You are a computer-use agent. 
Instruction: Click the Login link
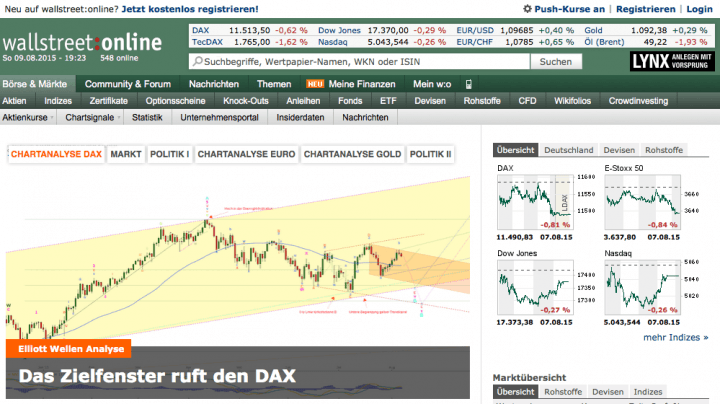699,9
